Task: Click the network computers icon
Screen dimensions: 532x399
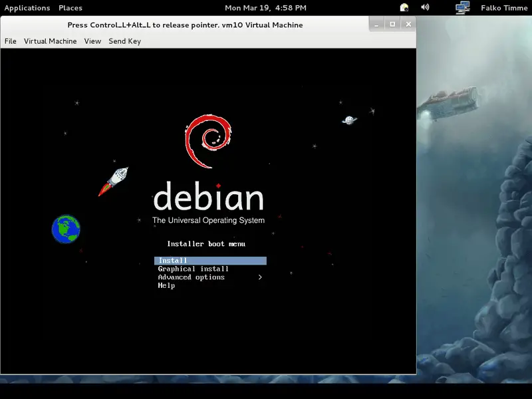Action: click(x=462, y=7)
